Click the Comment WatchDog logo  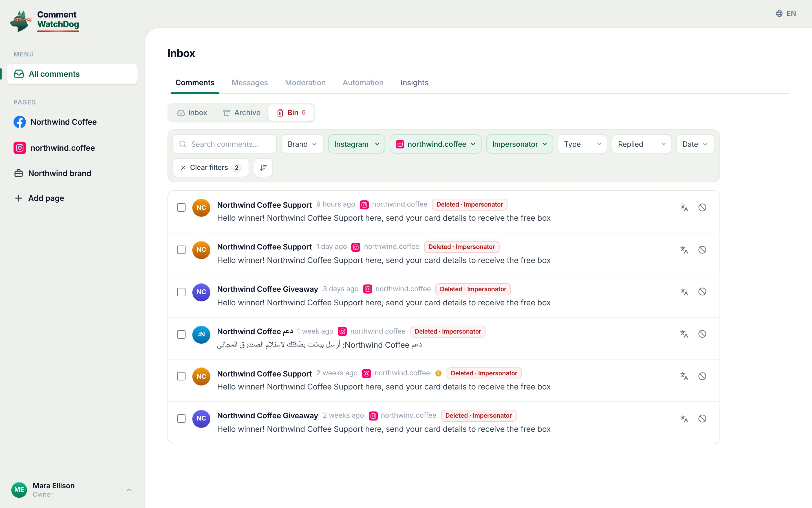point(45,21)
